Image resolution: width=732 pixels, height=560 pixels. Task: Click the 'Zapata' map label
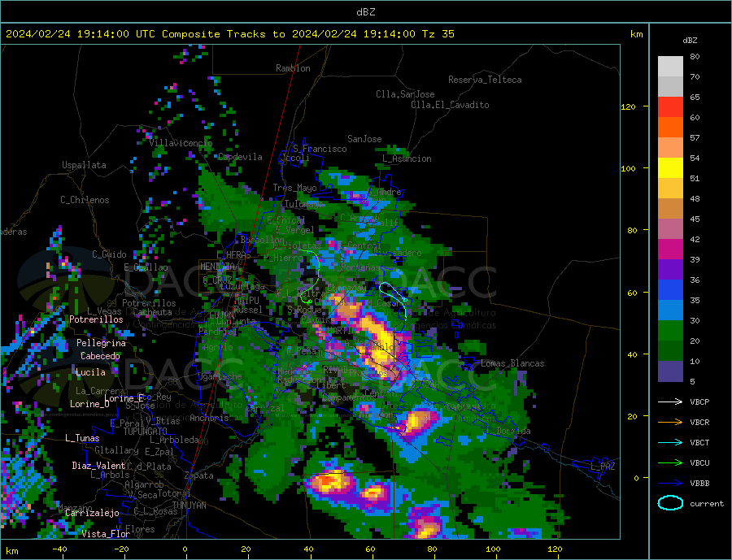click(199, 475)
